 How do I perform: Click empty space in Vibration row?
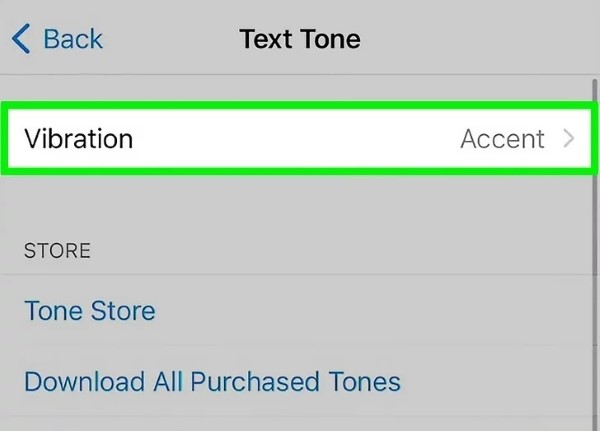click(300, 138)
